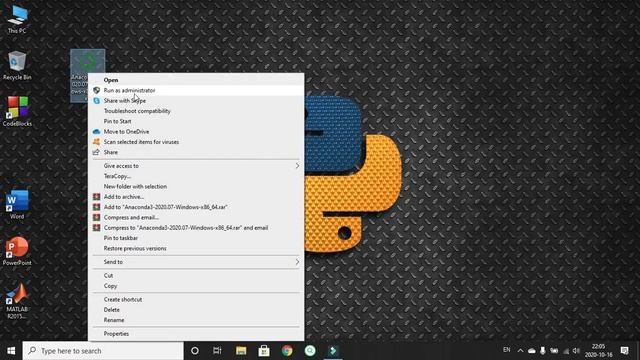
Task: Open the taskbar clock and date
Action: tap(598, 351)
